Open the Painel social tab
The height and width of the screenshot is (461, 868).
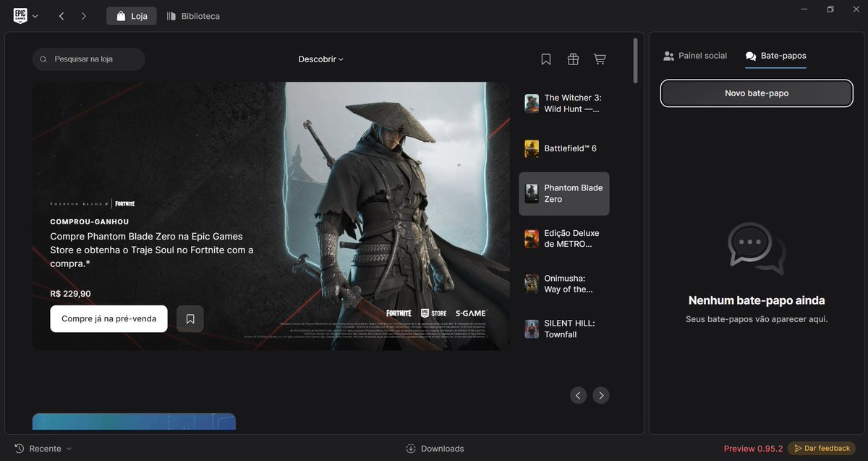click(695, 56)
